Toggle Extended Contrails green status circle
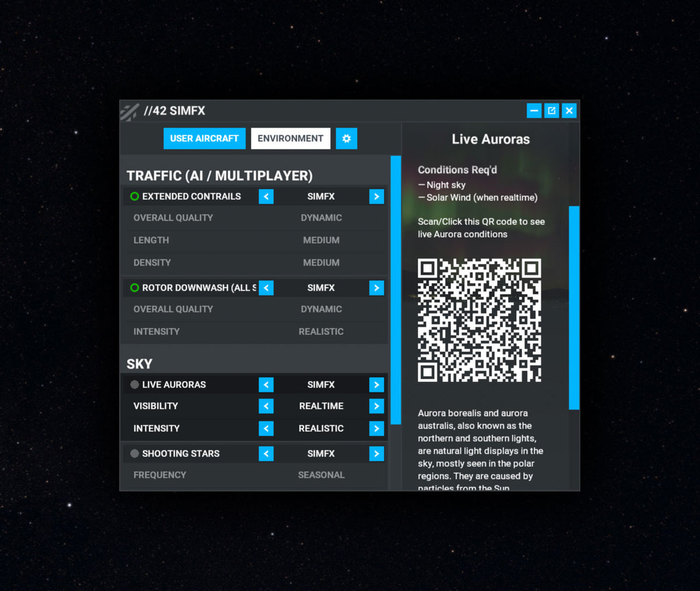The image size is (700, 591). pyautogui.click(x=135, y=197)
